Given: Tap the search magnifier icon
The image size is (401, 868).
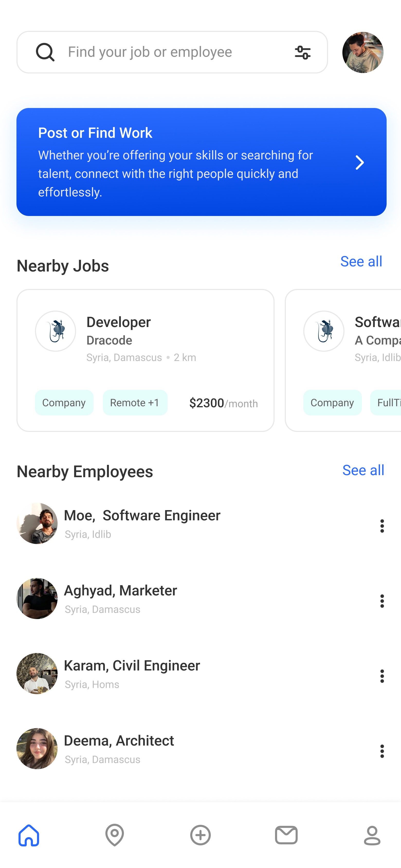Looking at the screenshot, I should pyautogui.click(x=45, y=52).
